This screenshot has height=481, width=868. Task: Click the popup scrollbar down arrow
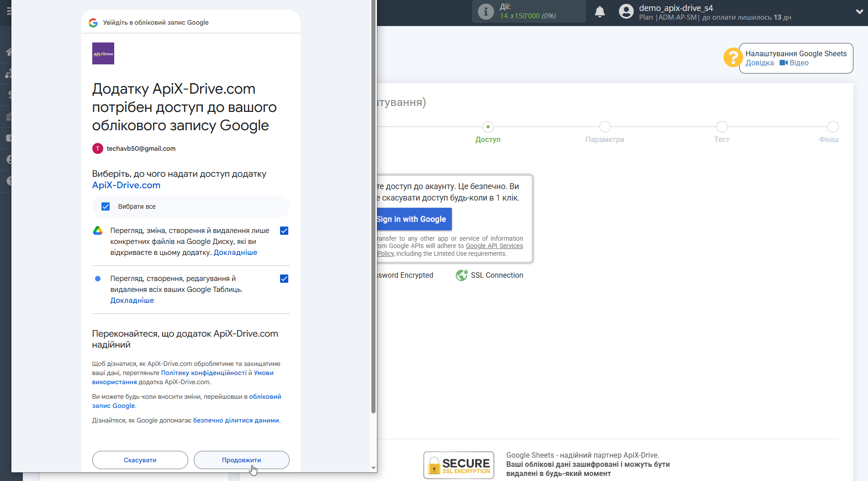click(x=373, y=468)
